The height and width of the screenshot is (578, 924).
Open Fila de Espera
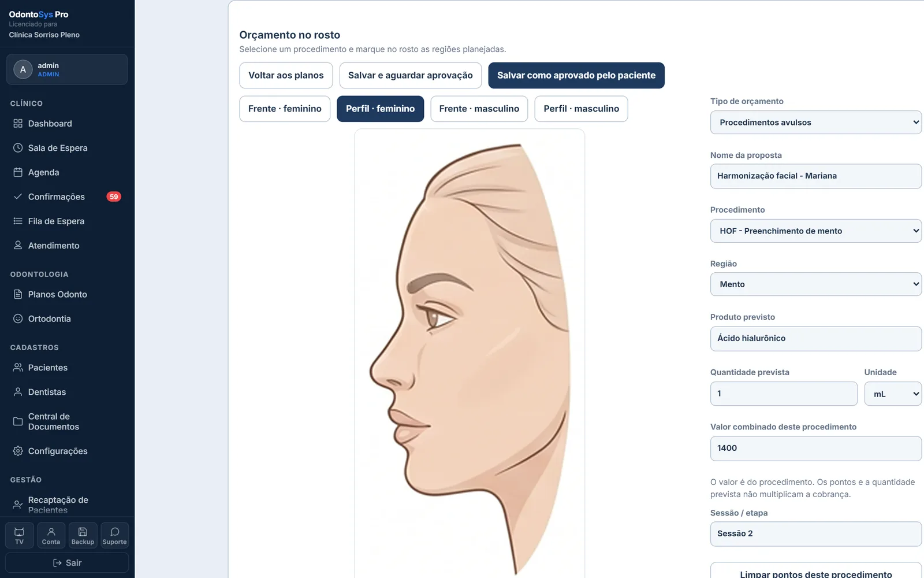point(67,221)
